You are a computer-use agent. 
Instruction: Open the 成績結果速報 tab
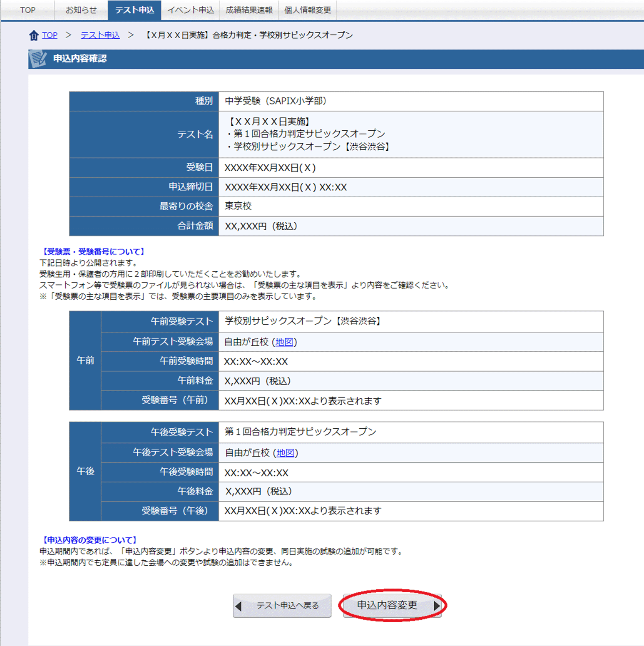point(249,10)
